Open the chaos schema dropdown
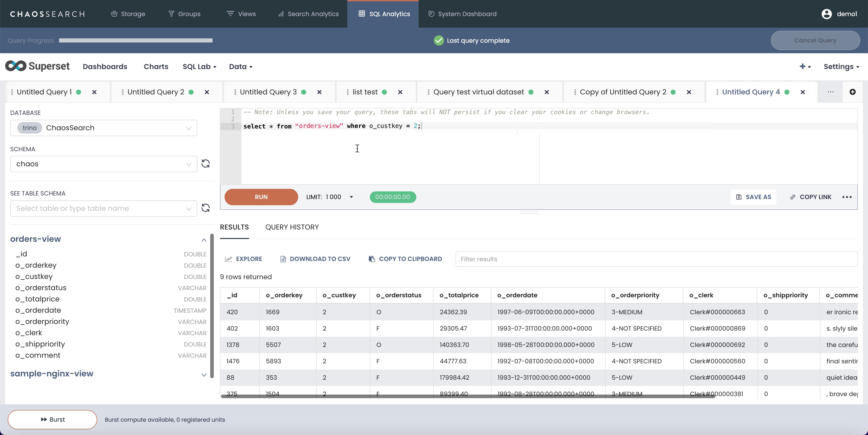Screen dimensions: 868x435 click(x=104, y=164)
